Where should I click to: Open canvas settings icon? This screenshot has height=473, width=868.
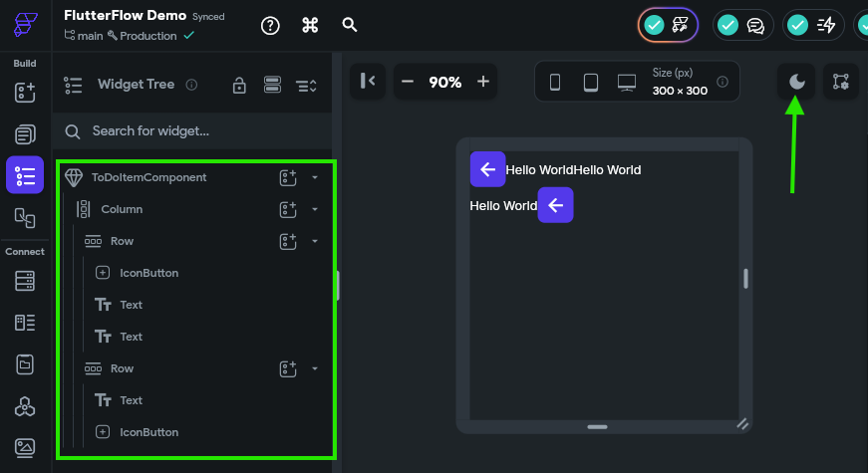[841, 82]
